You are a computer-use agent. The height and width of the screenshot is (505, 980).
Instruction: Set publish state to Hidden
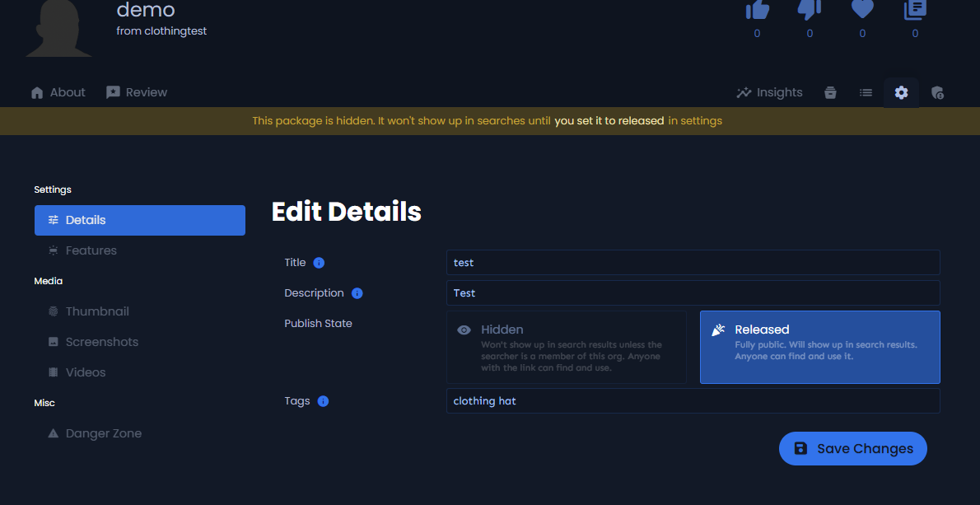pos(567,347)
